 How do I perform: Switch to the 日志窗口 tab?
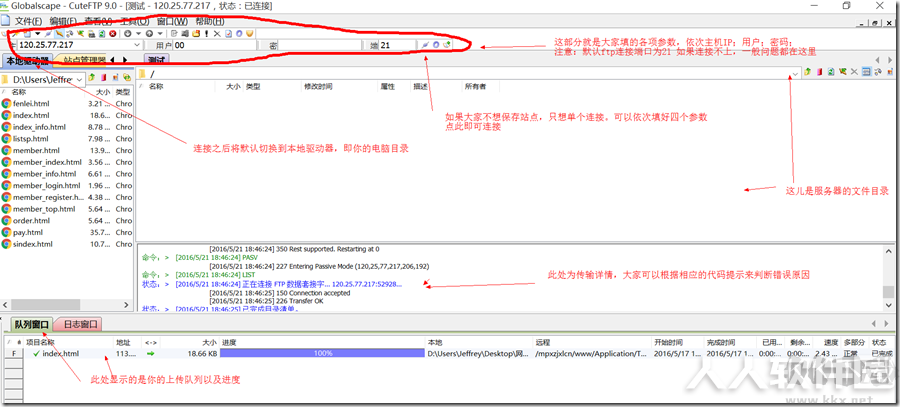(80, 324)
